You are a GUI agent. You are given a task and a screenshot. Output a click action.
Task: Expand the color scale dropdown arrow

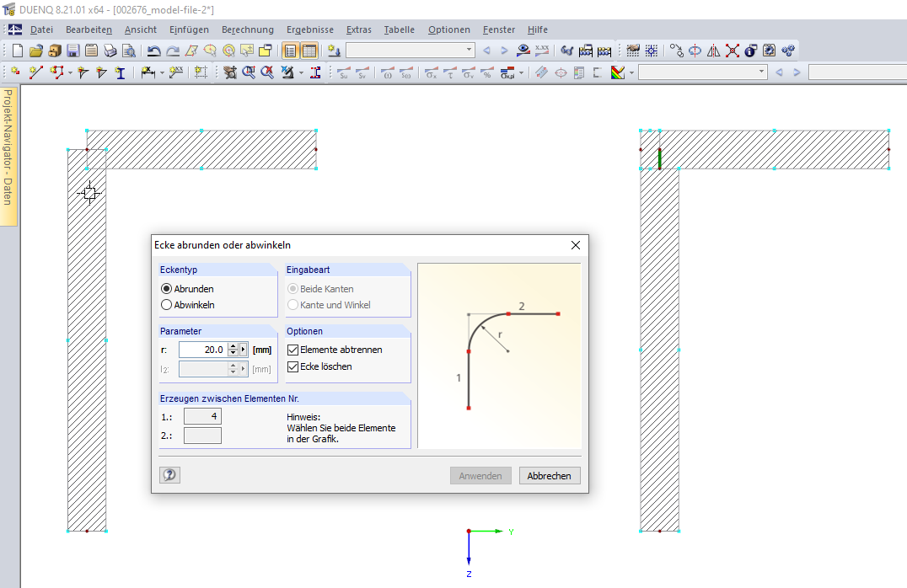[x=631, y=72]
